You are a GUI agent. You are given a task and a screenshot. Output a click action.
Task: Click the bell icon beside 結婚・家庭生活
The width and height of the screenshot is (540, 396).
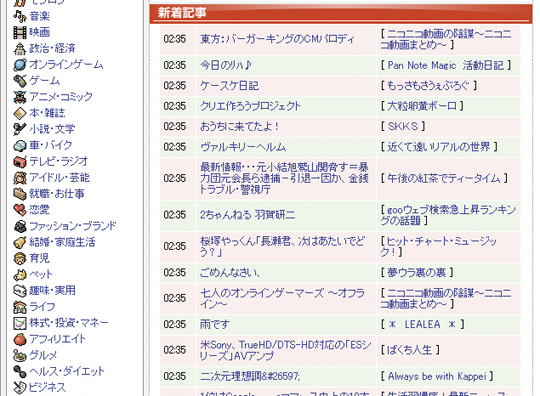coord(20,242)
